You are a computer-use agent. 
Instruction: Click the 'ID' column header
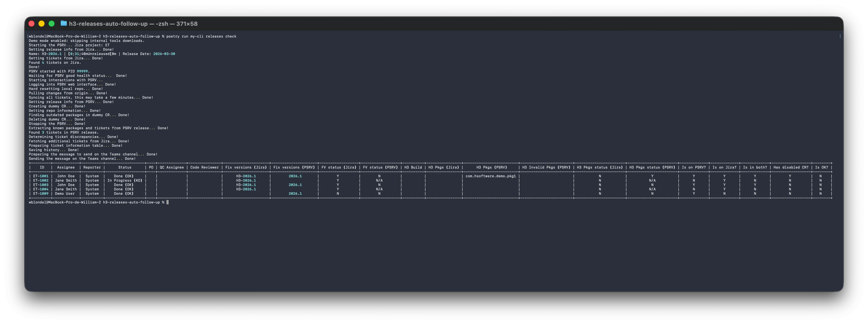click(42, 167)
